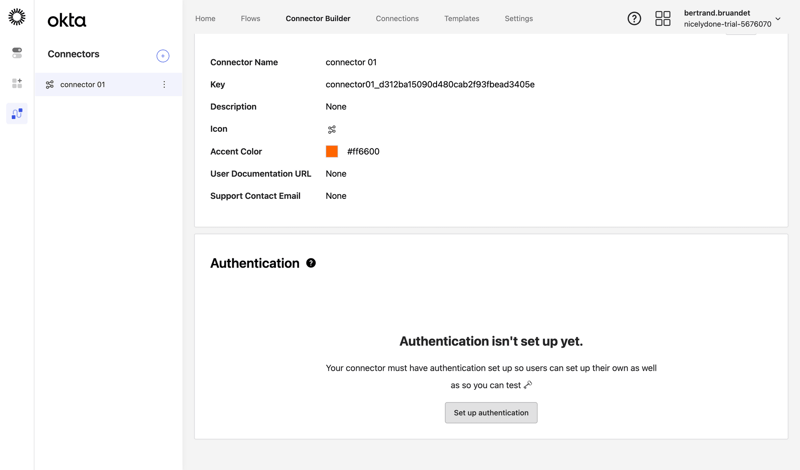This screenshot has height=470, width=800.
Task: Open the help question mark icon in header
Action: pyautogui.click(x=634, y=18)
